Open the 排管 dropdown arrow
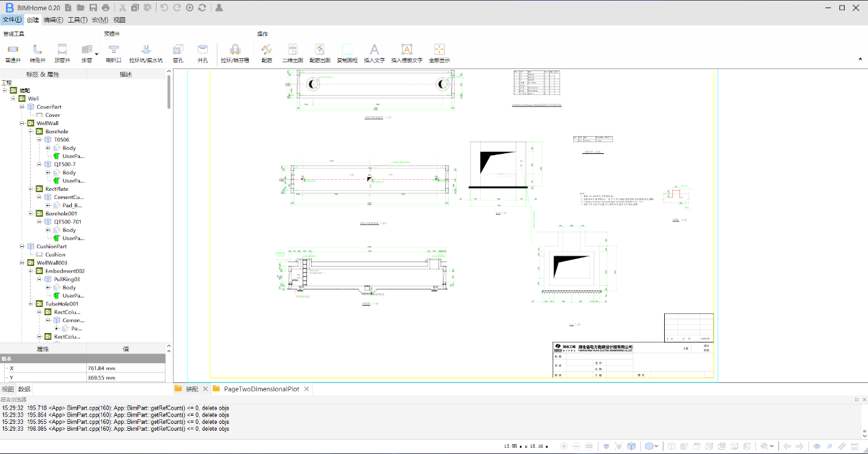Screen dimensions: 868x454 coord(96,54)
